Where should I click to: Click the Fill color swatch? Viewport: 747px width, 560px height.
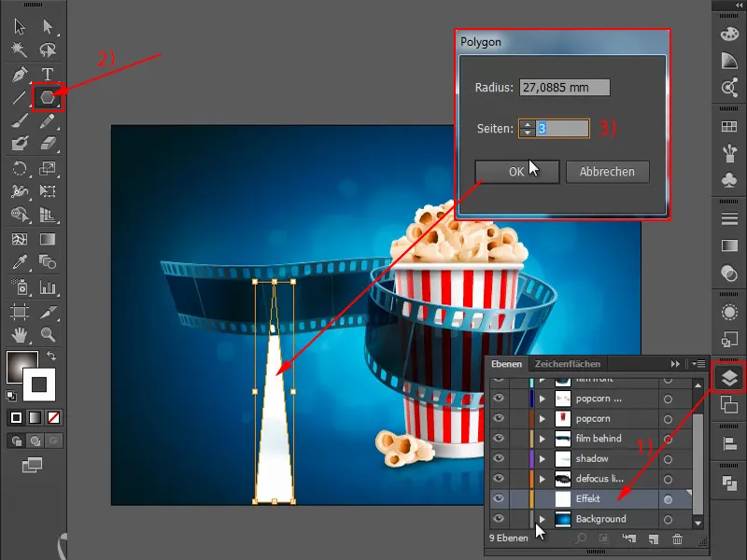(x=18, y=363)
